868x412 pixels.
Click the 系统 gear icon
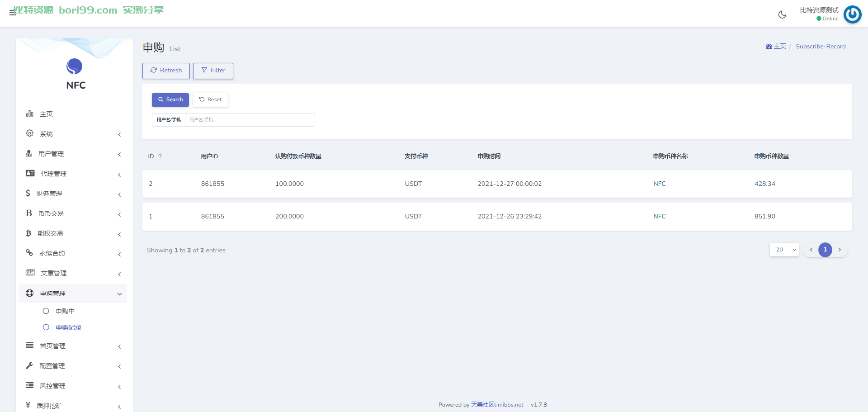point(30,133)
